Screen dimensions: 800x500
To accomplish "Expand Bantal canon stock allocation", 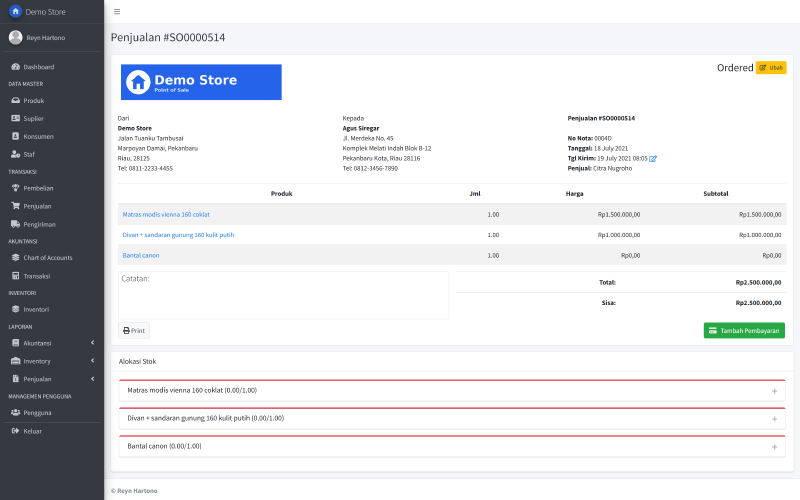I will tap(774, 447).
